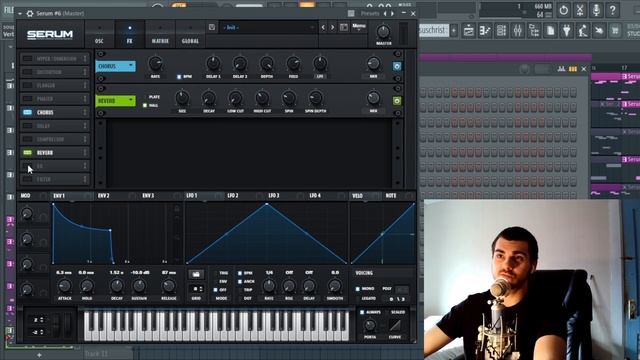Click Serum save preset disk icon

click(x=212, y=27)
